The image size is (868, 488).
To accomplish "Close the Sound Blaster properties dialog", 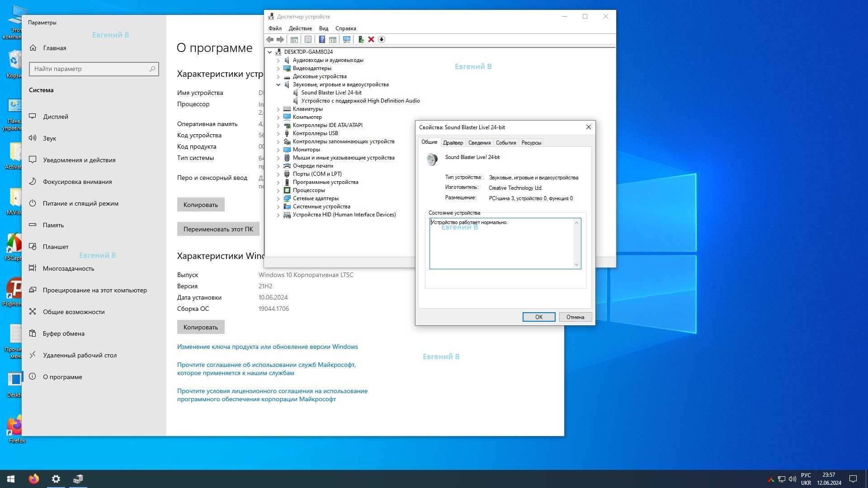I will (588, 127).
